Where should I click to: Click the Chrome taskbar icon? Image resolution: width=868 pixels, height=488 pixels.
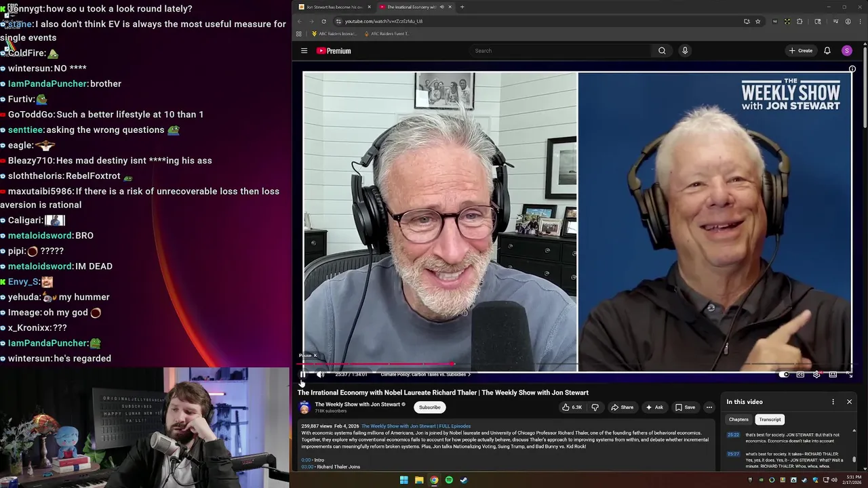pyautogui.click(x=434, y=480)
